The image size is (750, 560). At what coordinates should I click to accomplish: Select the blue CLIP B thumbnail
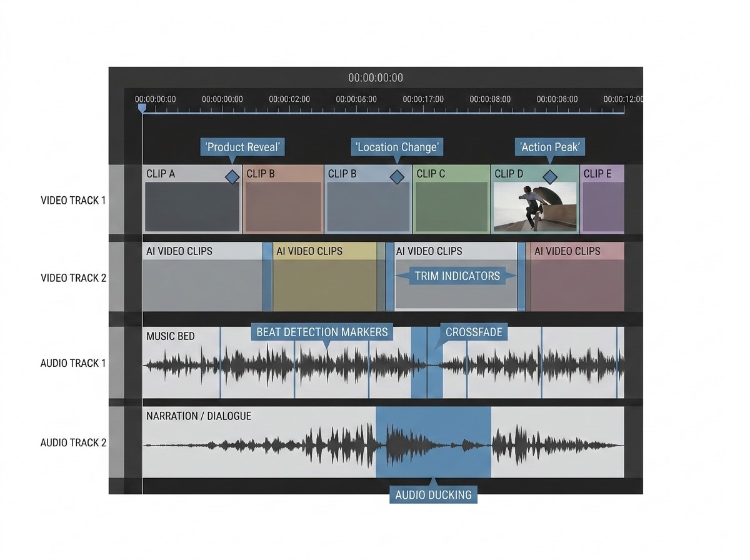(368, 207)
